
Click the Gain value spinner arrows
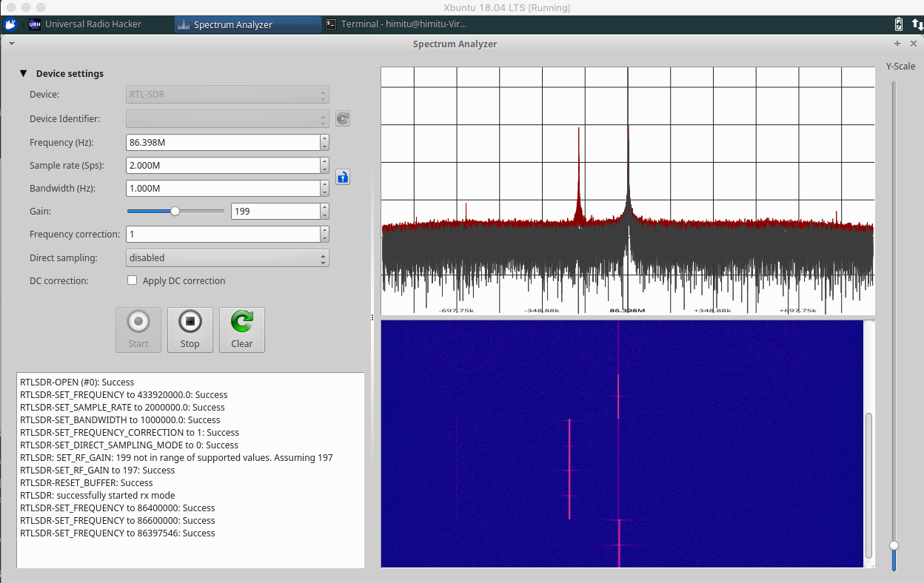pyautogui.click(x=324, y=211)
